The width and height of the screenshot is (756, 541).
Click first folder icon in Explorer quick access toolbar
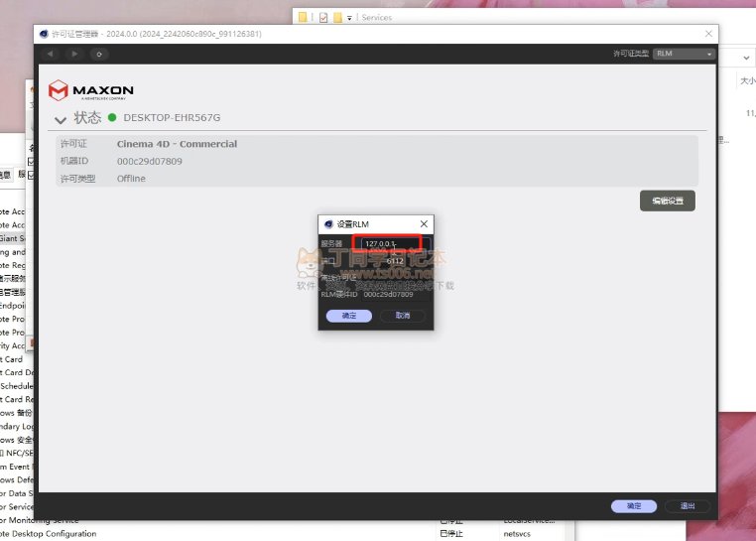pyautogui.click(x=303, y=18)
